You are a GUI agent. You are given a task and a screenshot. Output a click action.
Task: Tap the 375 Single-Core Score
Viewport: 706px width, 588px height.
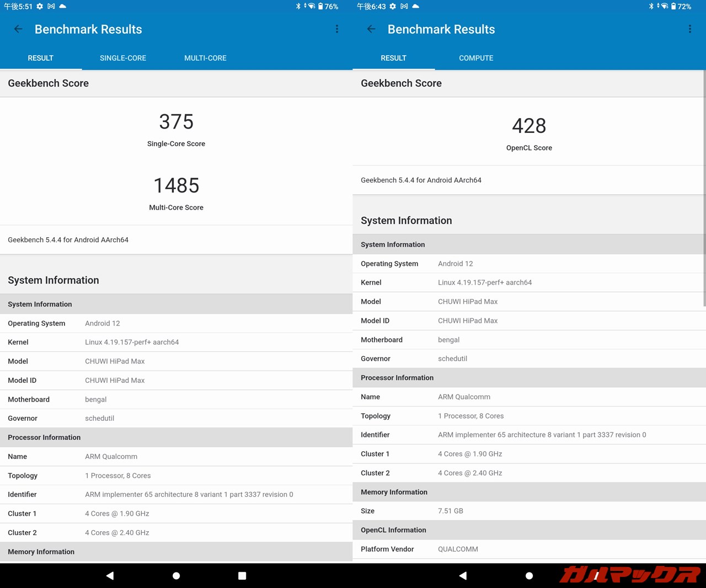(176, 122)
